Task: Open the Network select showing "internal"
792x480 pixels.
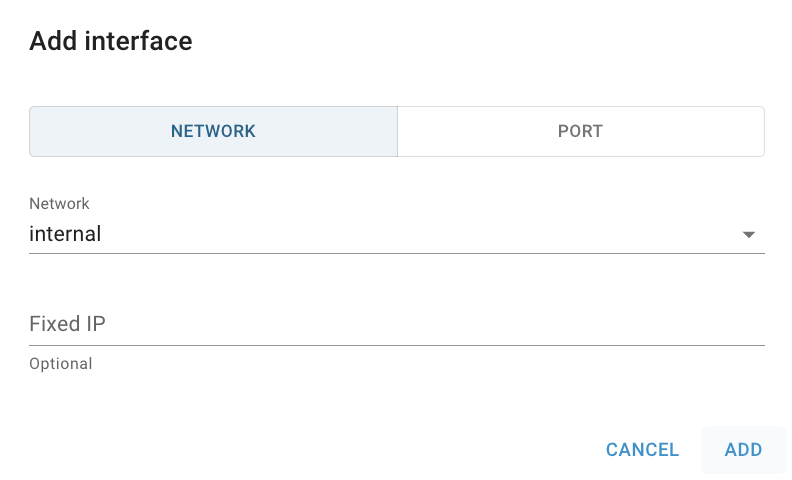Action: [x=396, y=235]
